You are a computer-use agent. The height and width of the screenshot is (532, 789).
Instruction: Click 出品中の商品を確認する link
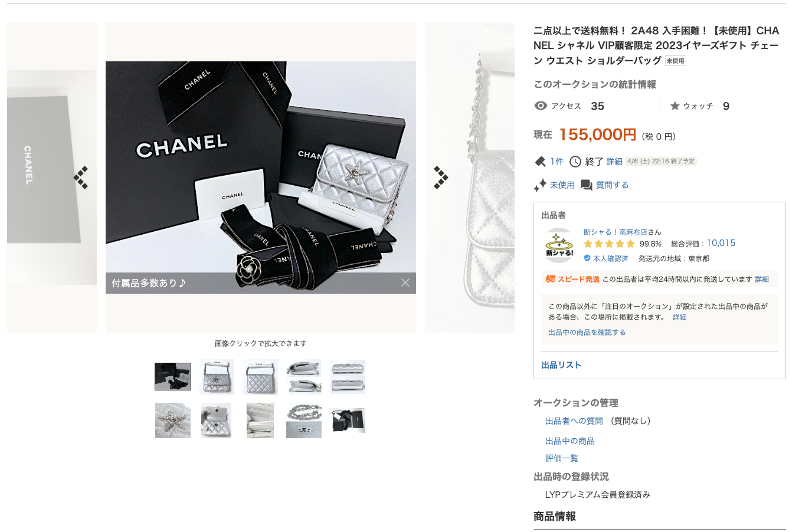point(587,333)
